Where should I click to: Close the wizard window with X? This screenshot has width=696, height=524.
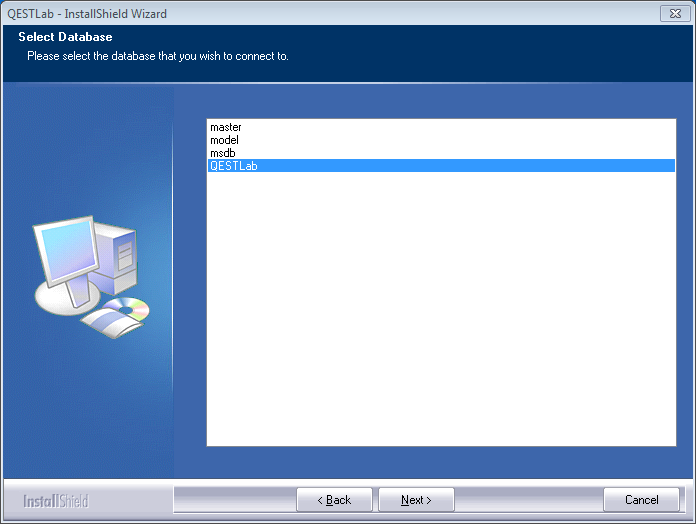click(x=673, y=13)
